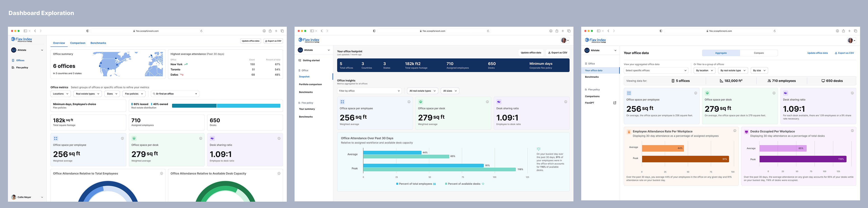868x208 pixels.
Task: Click the Callie Meyer profile avatar
Action: point(14,197)
